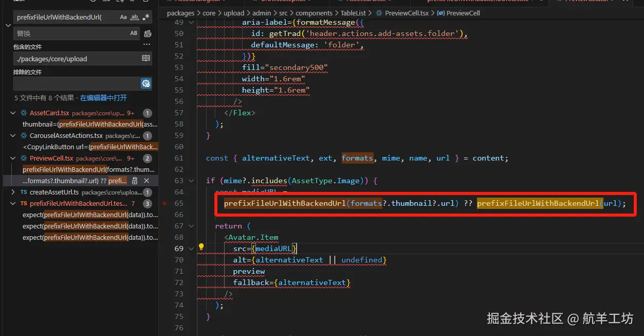
Task: Fold code at line 49
Action: (191, 22)
